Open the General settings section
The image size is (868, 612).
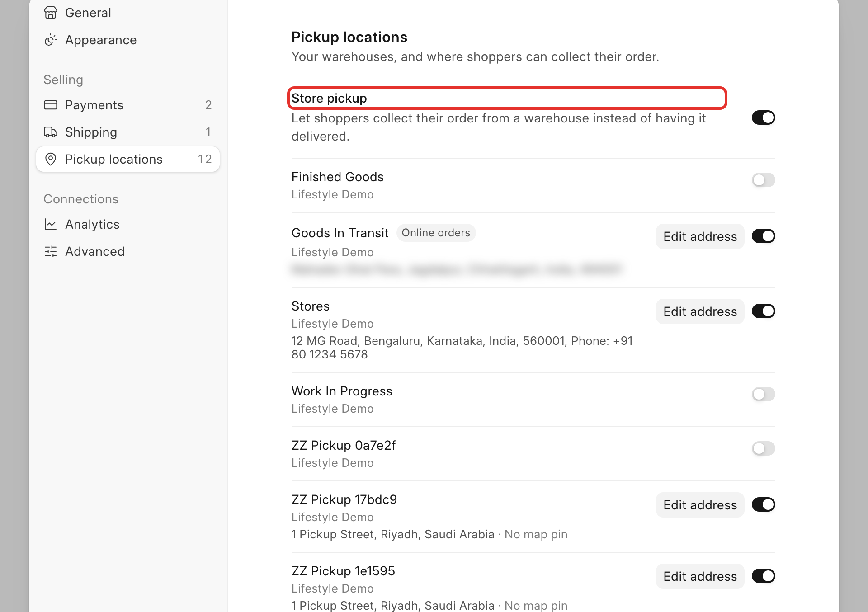point(128,13)
